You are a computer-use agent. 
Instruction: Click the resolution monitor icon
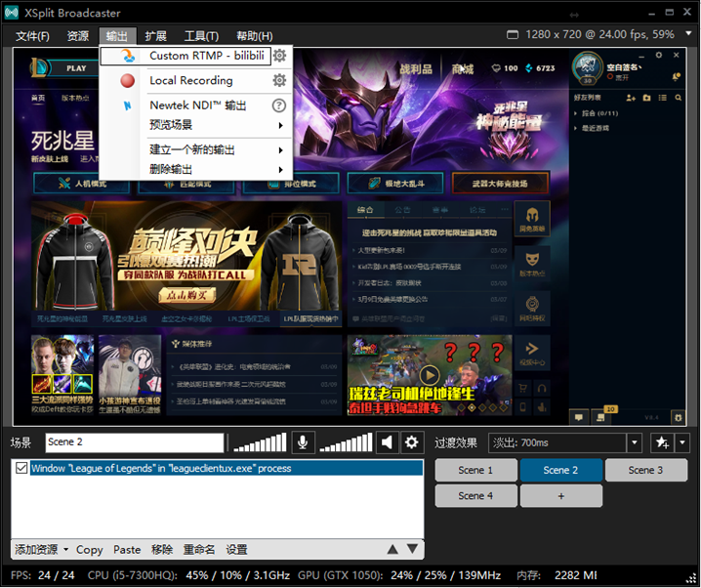point(513,34)
